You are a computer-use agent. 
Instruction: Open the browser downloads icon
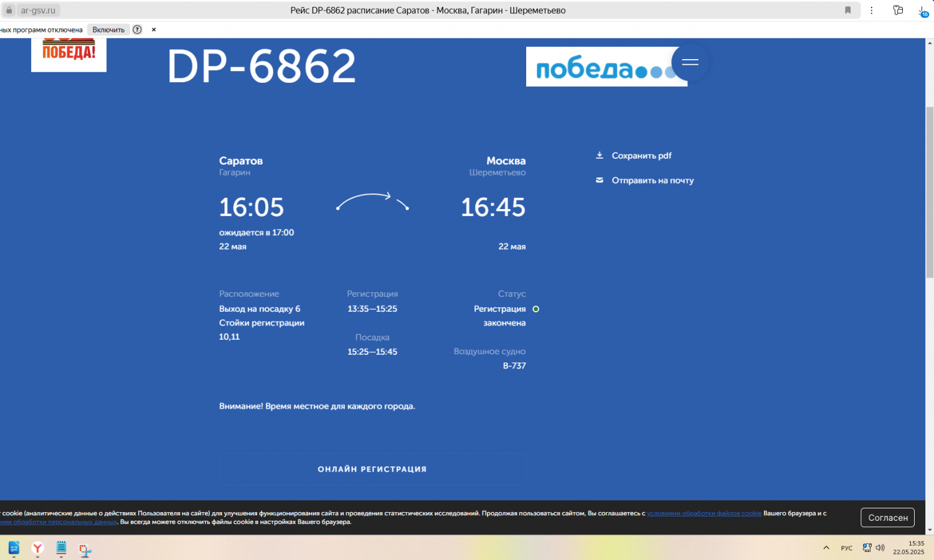coord(923,11)
